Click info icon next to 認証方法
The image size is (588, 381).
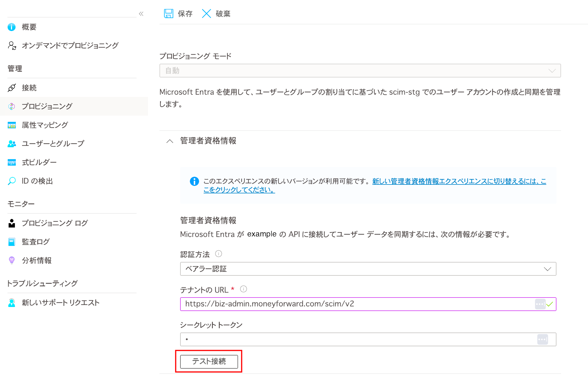(219, 254)
